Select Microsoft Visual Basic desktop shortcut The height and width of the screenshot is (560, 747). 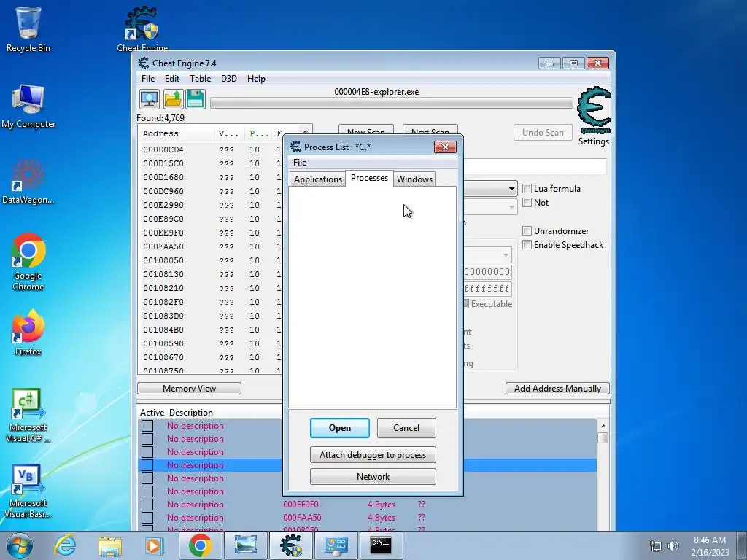pyautogui.click(x=28, y=491)
